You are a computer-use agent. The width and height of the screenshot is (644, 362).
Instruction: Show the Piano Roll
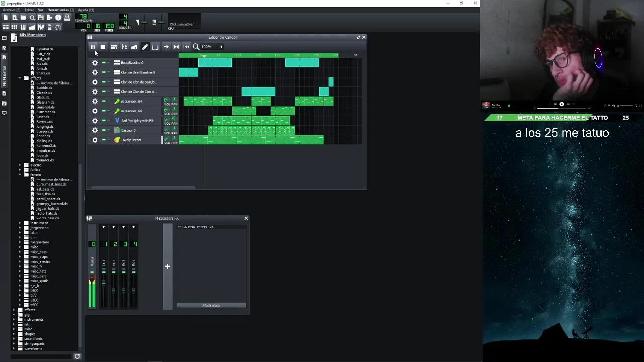(23, 27)
